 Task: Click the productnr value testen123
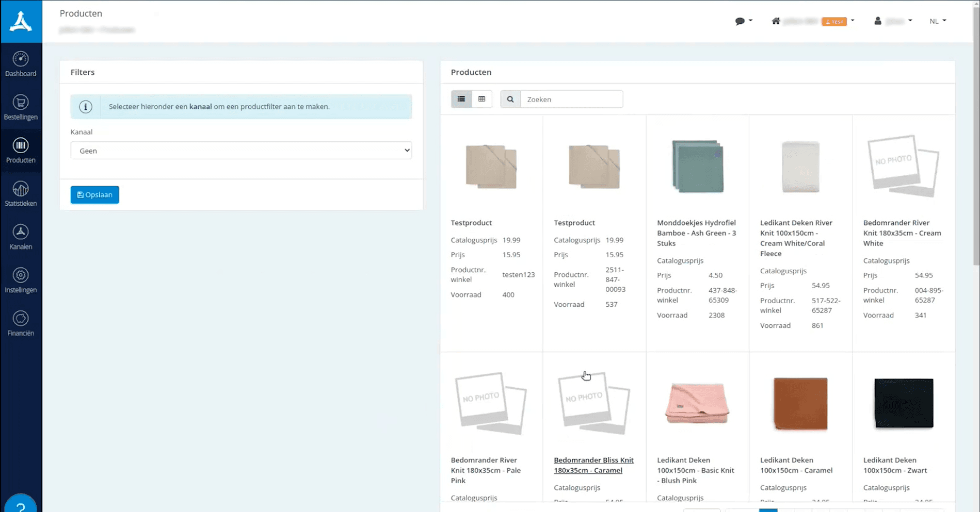point(518,275)
